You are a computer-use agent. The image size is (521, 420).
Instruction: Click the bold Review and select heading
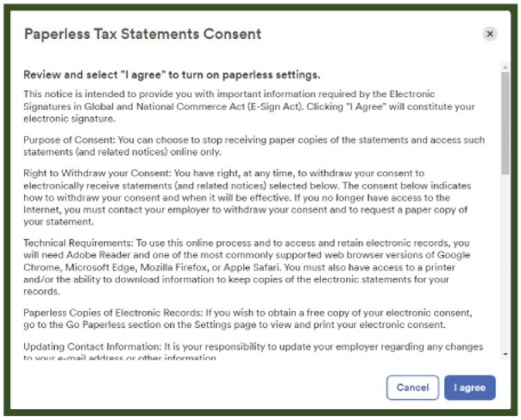coord(172,74)
